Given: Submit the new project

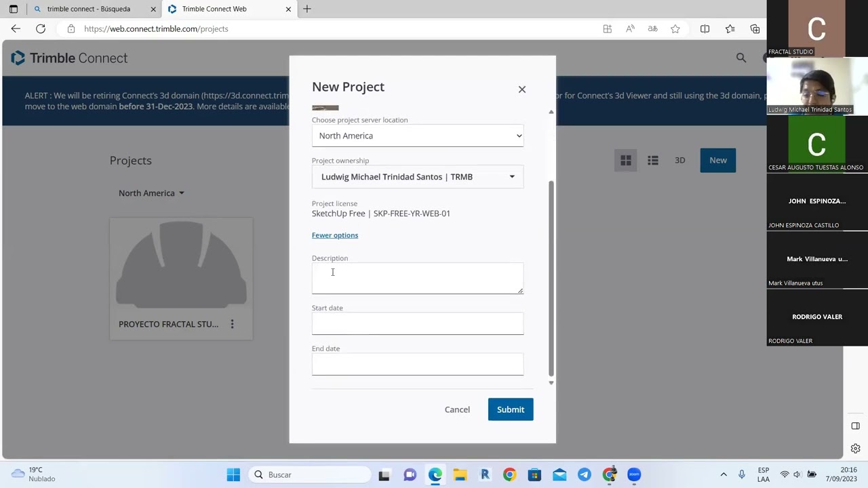Looking at the screenshot, I should pyautogui.click(x=511, y=409).
